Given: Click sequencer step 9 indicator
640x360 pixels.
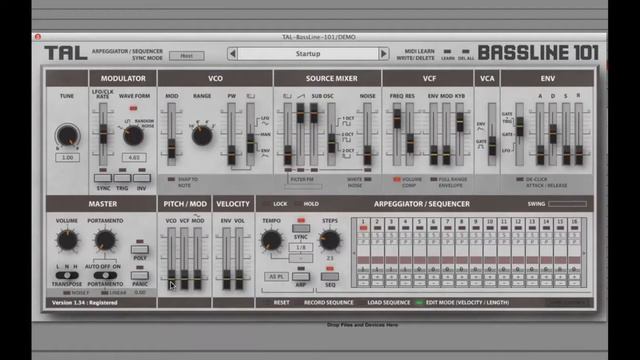Looking at the screenshot, I should 476,228.
